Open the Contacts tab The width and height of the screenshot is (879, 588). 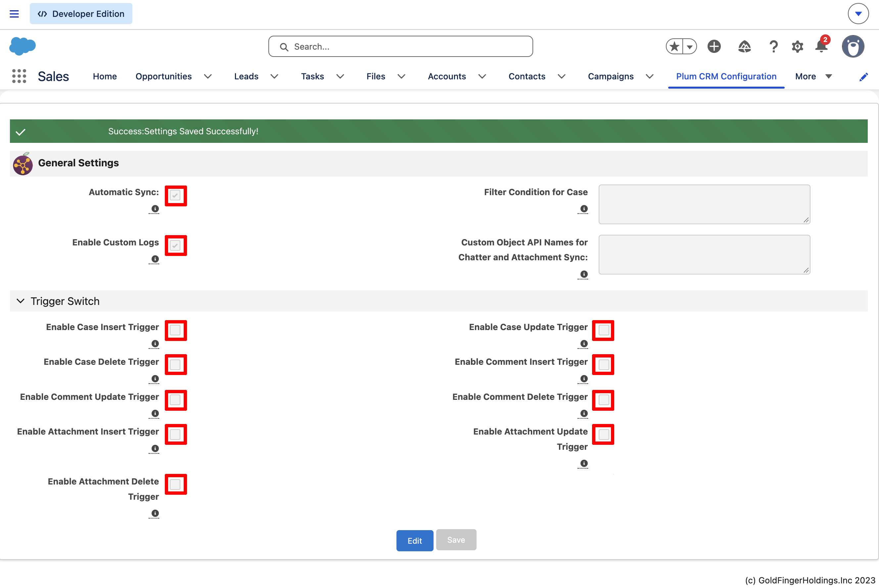pyautogui.click(x=527, y=76)
